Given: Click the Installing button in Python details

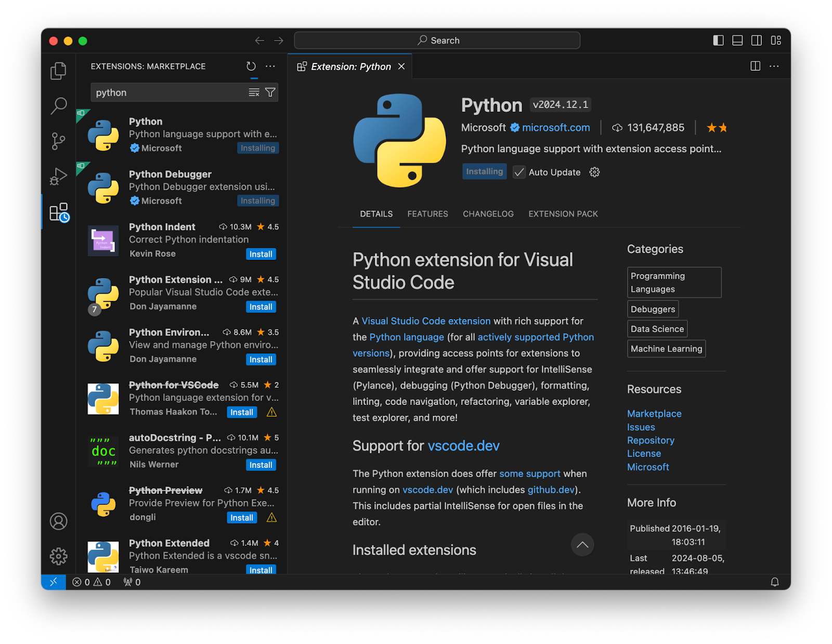Looking at the screenshot, I should 485,172.
